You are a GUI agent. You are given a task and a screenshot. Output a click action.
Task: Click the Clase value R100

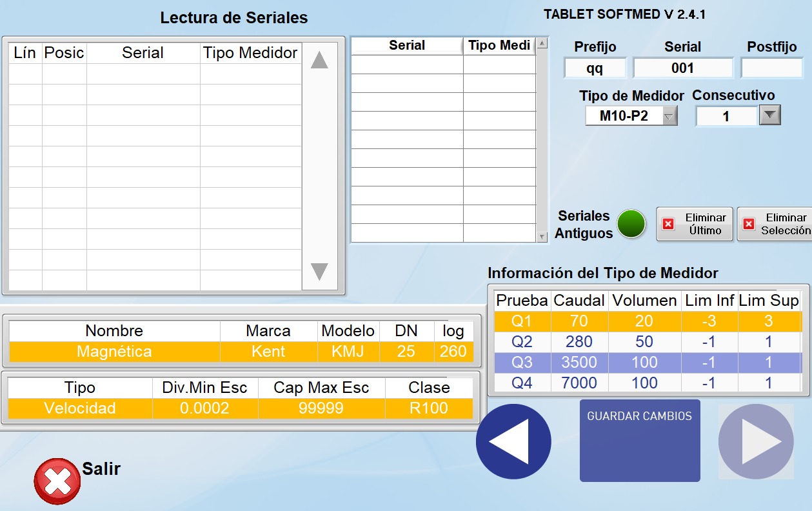(429, 408)
